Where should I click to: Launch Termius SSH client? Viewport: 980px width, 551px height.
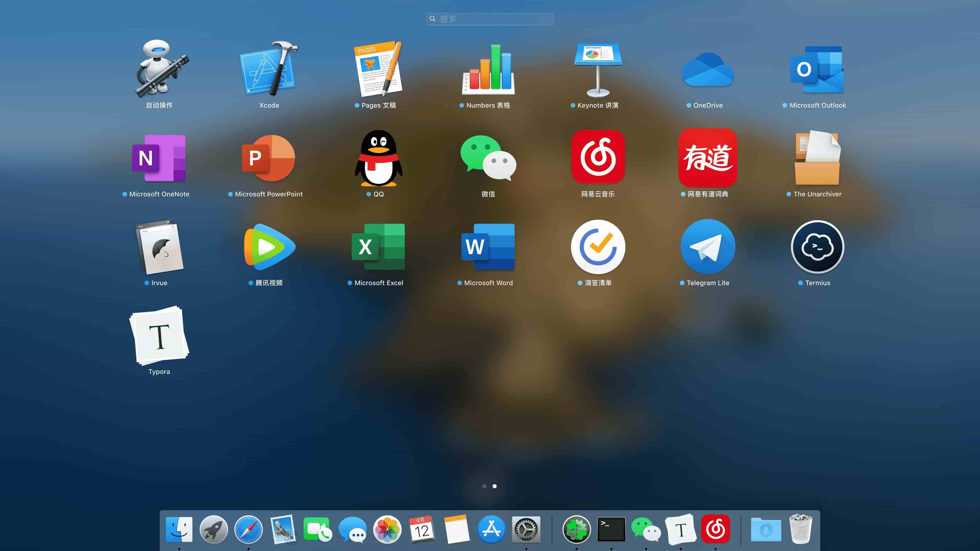pyautogui.click(x=817, y=247)
